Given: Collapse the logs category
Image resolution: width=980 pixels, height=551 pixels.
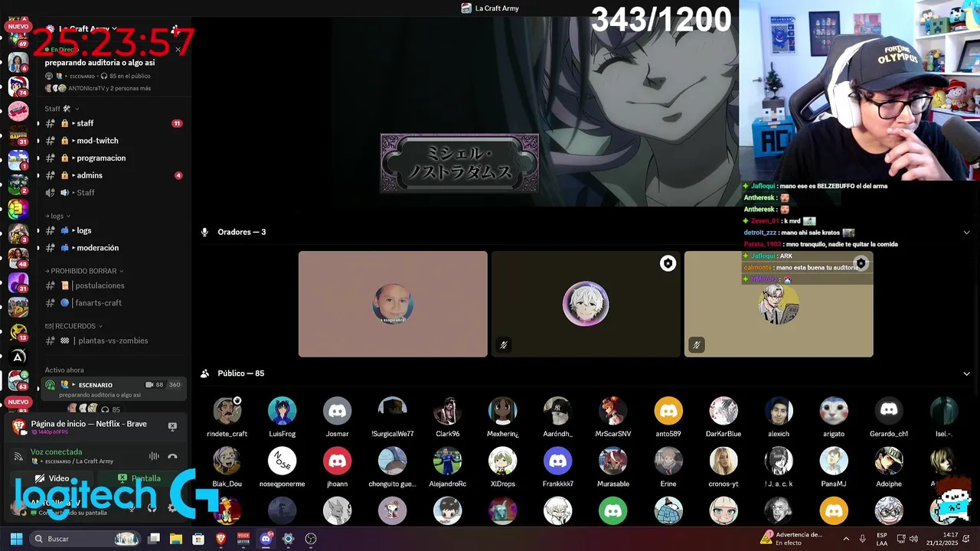Looking at the screenshot, I should pos(57,216).
